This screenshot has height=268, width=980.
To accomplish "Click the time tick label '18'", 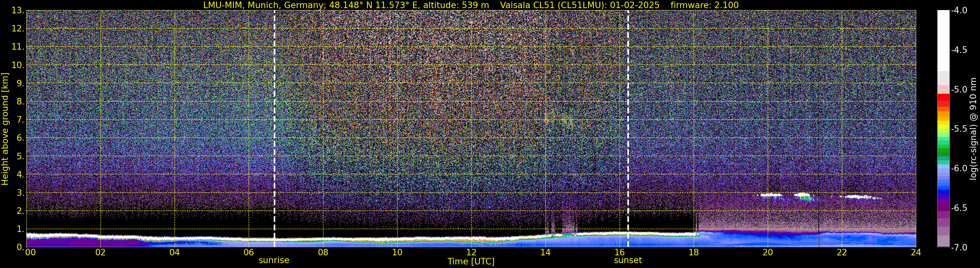I will (x=694, y=252).
